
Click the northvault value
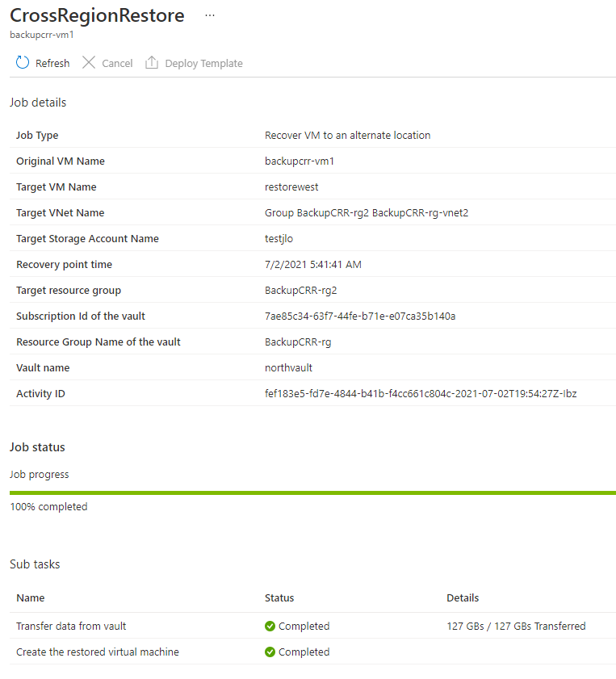(288, 368)
